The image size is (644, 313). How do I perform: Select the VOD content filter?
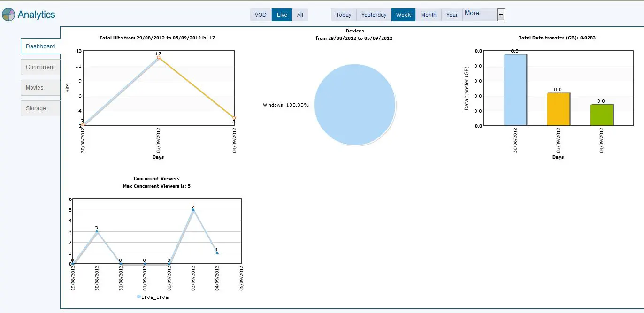tap(261, 15)
